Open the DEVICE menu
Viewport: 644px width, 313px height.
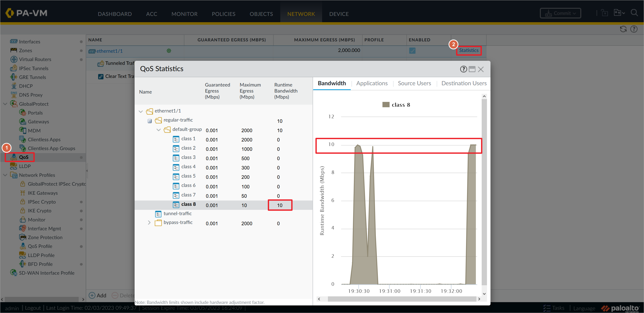pos(339,14)
